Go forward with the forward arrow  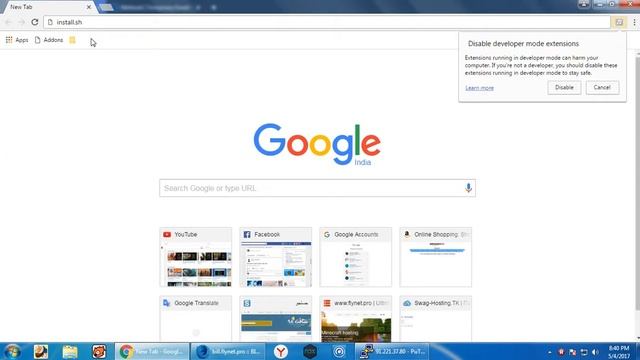(21, 22)
